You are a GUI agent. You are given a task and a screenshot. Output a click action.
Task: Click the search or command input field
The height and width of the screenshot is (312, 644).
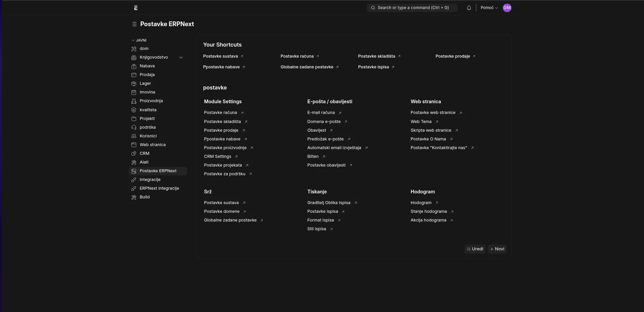[413, 8]
